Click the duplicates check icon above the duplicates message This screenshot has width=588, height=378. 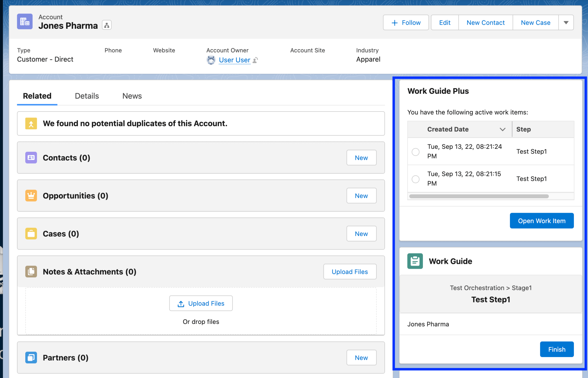point(31,123)
